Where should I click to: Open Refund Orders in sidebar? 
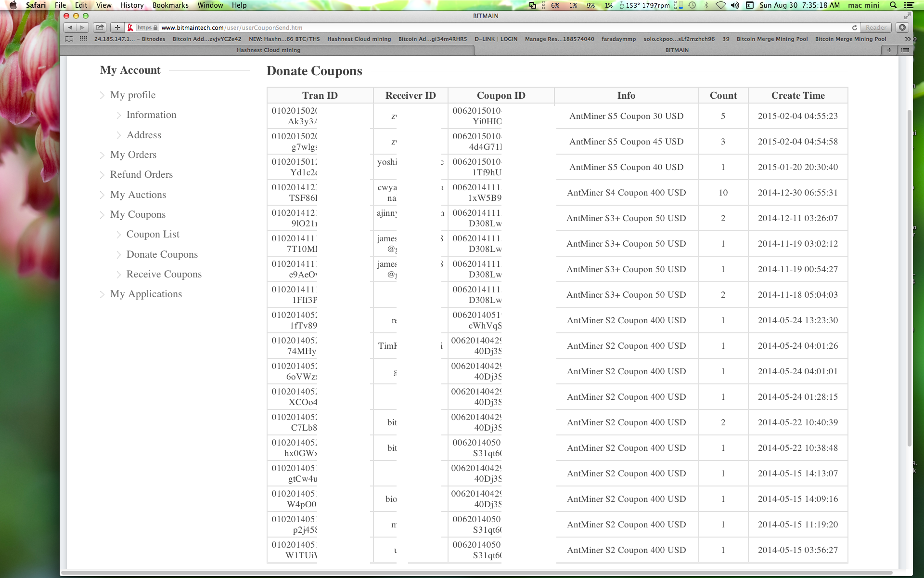141,174
